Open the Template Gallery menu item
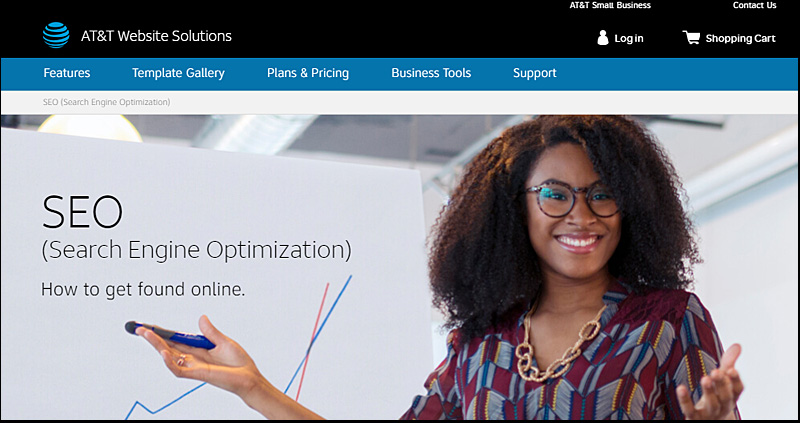 178,73
